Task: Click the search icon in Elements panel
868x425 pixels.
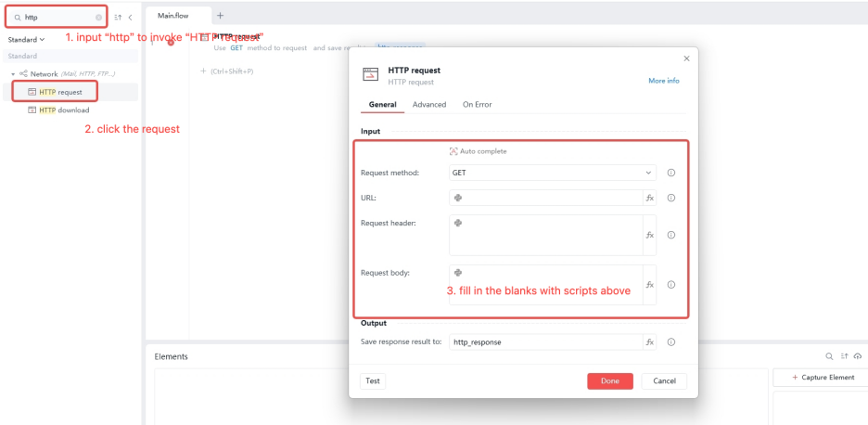Action: (830, 356)
